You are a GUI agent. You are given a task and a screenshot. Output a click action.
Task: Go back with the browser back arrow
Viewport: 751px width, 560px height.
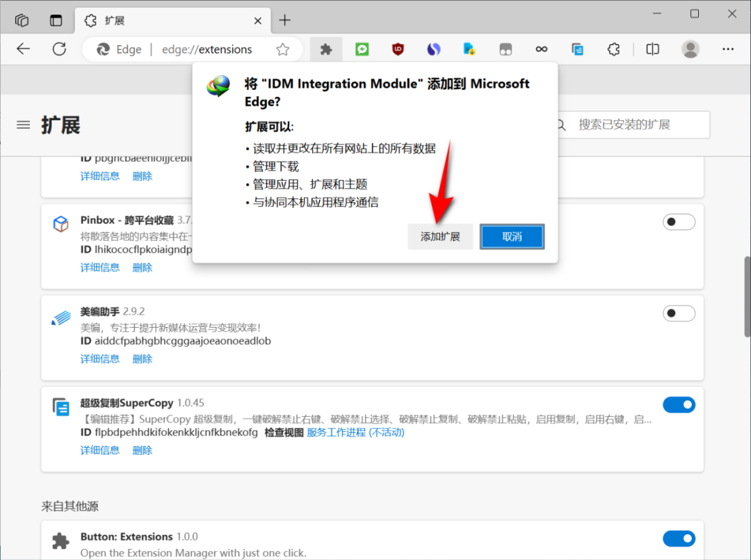click(x=23, y=49)
